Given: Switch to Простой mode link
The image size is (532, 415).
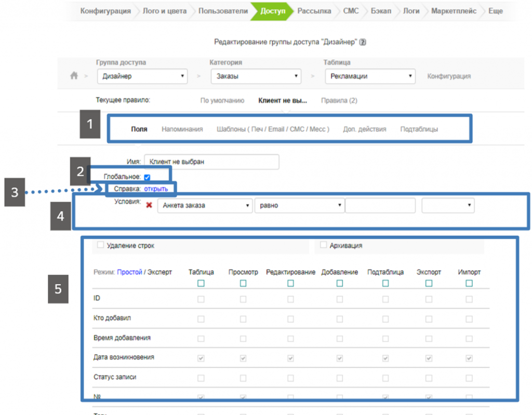Looking at the screenshot, I should [x=129, y=272].
